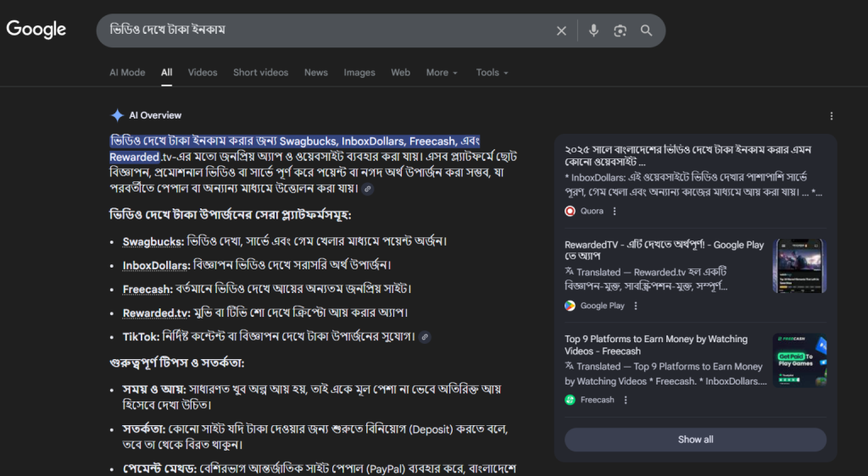This screenshot has width=868, height=476.
Task: Click the Freecash source icon
Action: click(570, 400)
